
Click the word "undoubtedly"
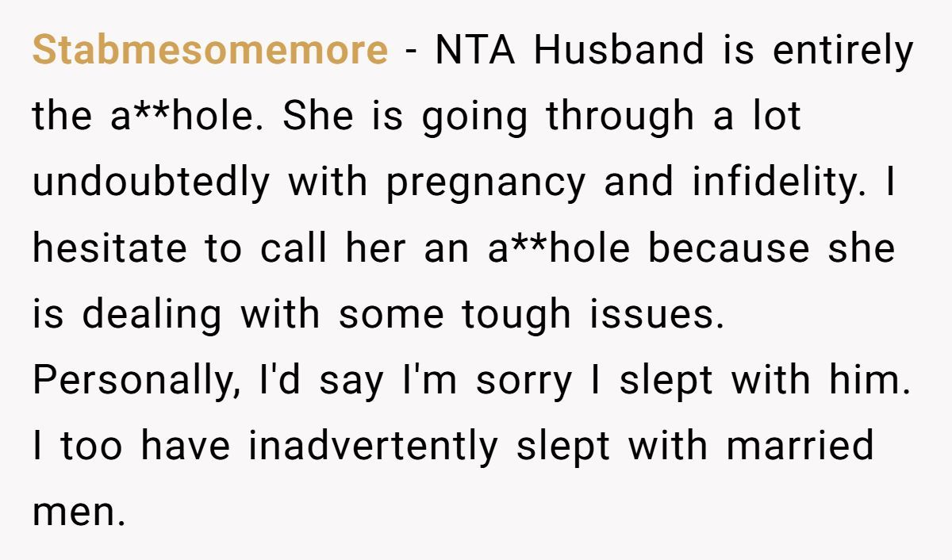[x=151, y=184]
